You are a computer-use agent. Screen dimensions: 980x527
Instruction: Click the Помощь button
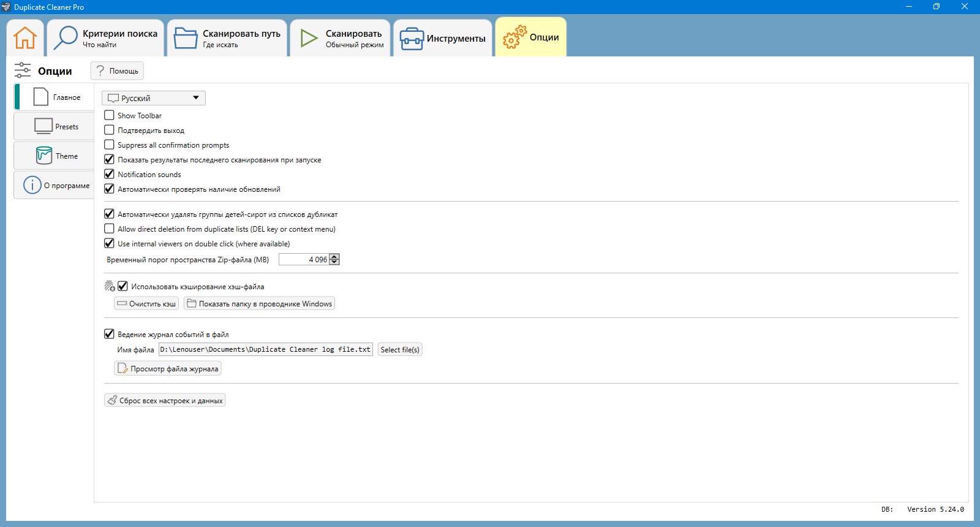click(117, 70)
